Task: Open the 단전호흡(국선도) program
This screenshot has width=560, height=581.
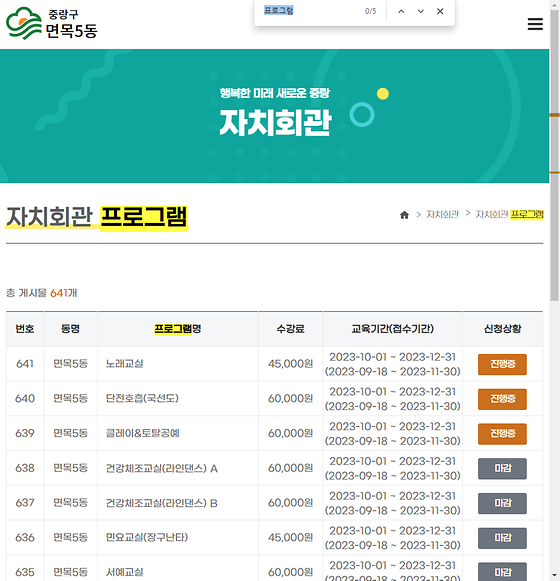Action: (142, 398)
